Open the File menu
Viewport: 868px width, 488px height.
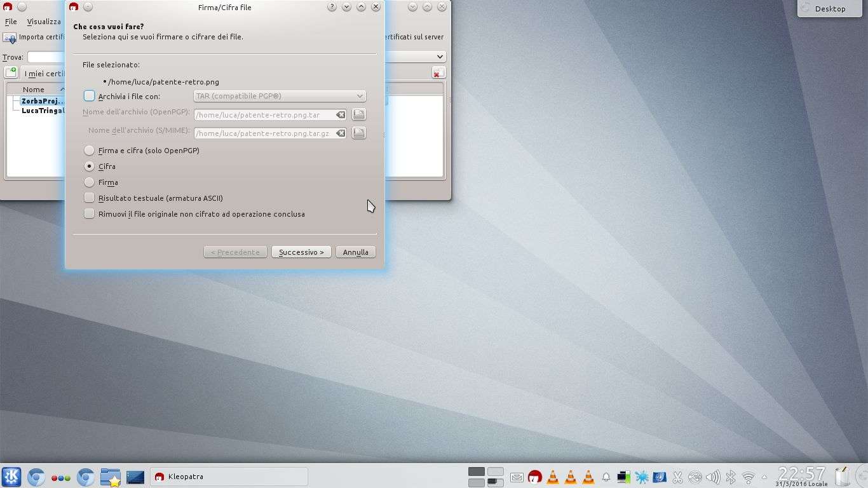(x=11, y=22)
